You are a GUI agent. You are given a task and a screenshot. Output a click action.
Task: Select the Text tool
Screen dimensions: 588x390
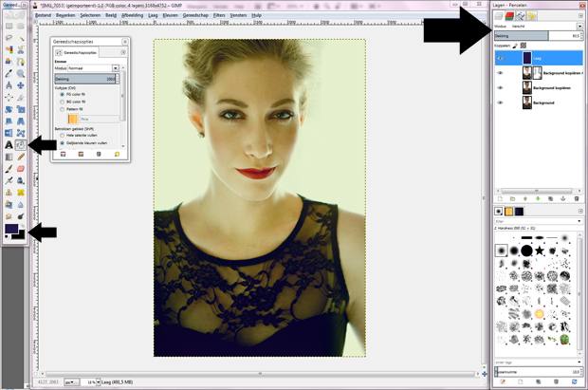point(9,145)
